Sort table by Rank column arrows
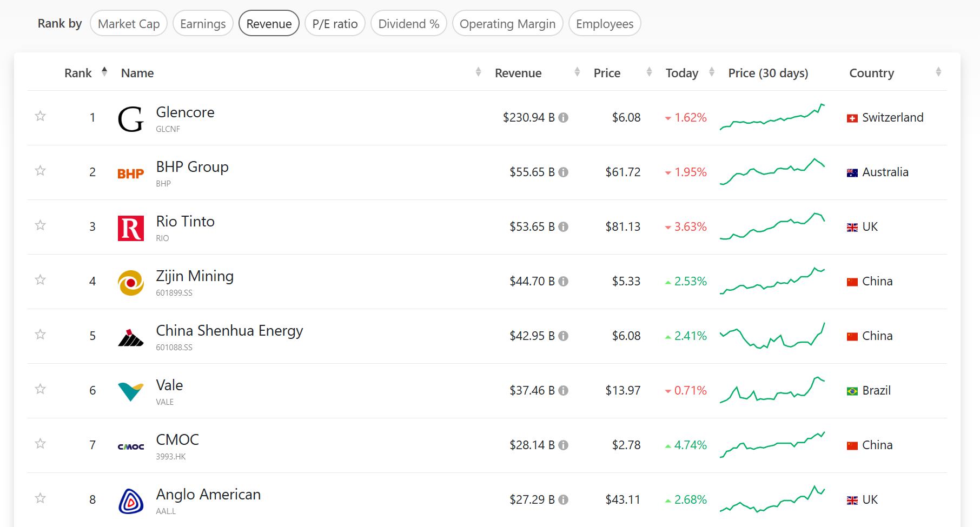The image size is (980, 527). [x=104, y=71]
